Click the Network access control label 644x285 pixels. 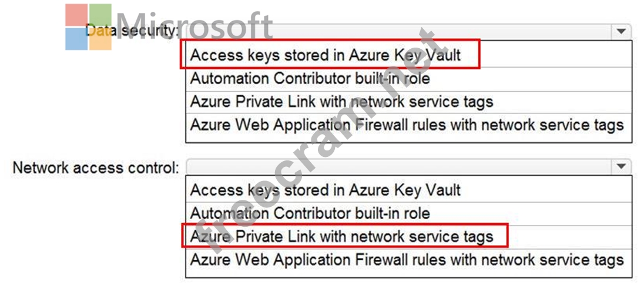tap(96, 167)
